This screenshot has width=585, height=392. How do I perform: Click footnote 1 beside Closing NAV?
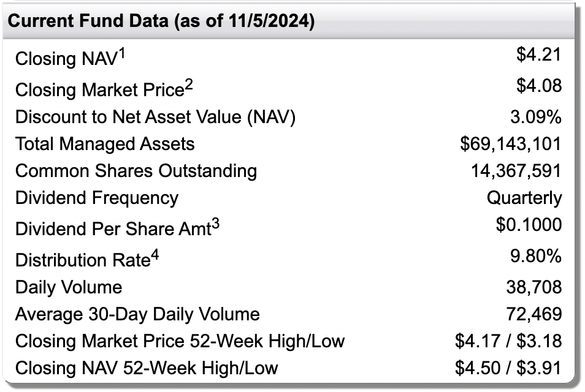(x=121, y=55)
